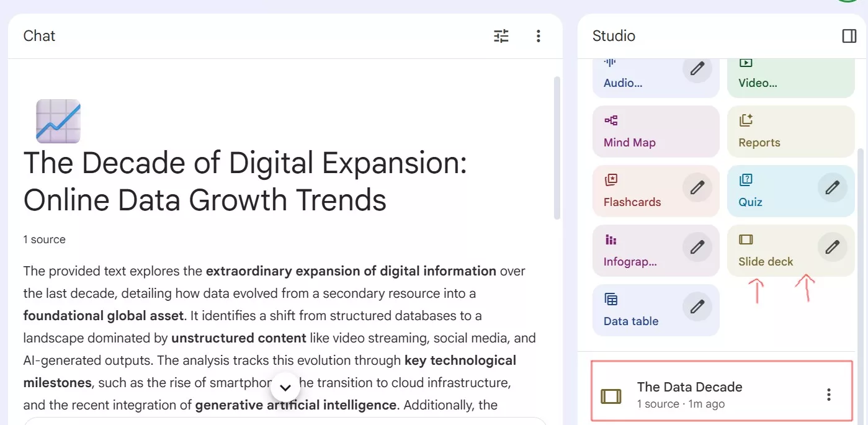Open The Data Decade slide deck
This screenshot has width=868, height=425.
689,387
